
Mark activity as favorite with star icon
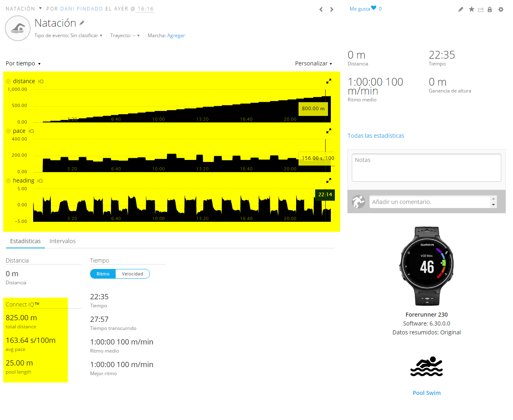coord(471,9)
